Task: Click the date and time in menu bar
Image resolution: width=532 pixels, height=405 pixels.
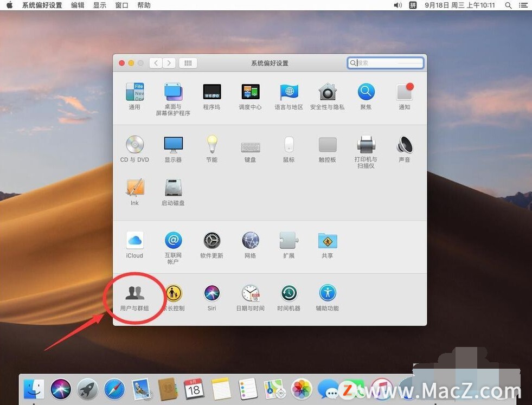Action: point(460,5)
